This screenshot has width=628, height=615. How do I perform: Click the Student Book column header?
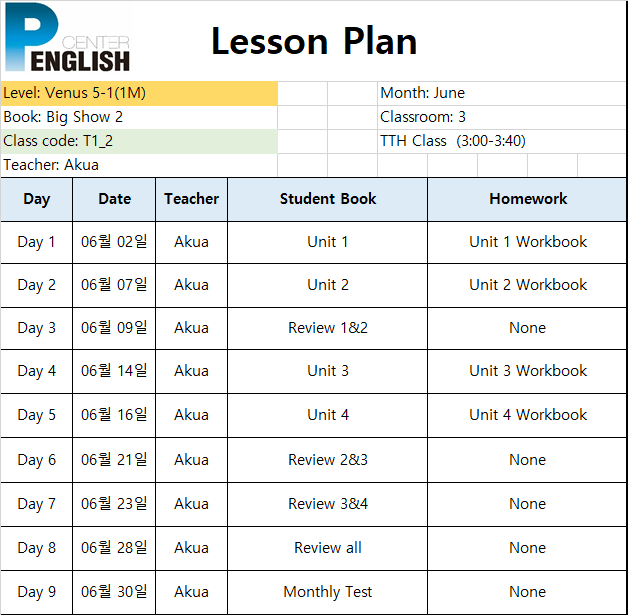coord(328,199)
